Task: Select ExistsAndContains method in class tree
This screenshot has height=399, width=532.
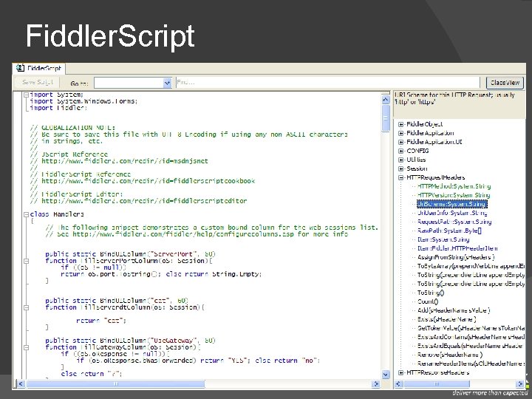Action: coord(471,337)
